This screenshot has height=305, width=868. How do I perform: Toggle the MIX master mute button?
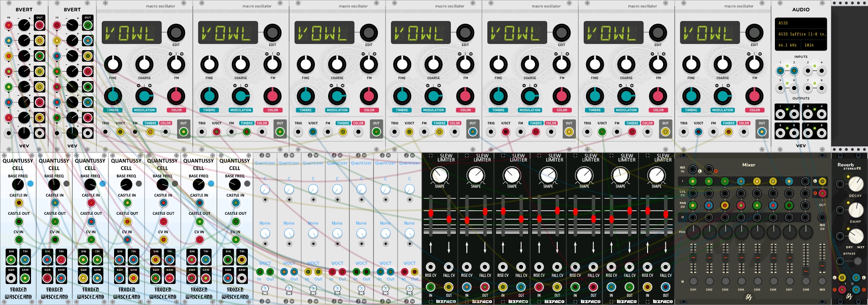tap(822, 281)
